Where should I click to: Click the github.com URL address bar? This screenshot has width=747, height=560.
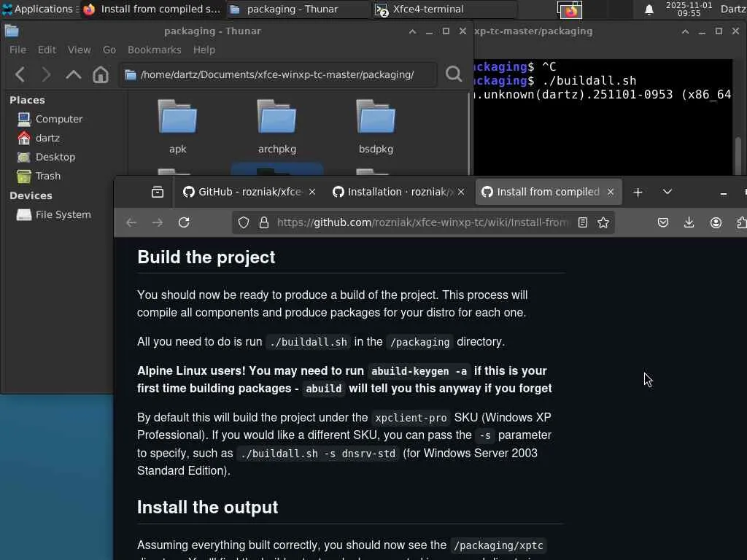(422, 222)
